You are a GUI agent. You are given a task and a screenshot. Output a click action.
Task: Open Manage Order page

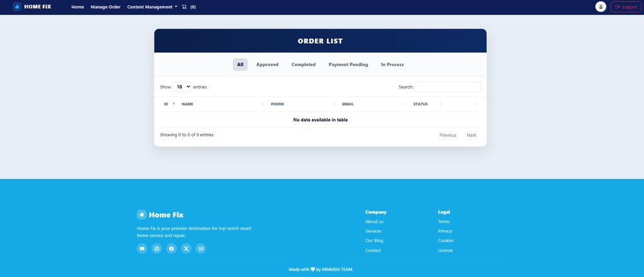[x=106, y=7]
